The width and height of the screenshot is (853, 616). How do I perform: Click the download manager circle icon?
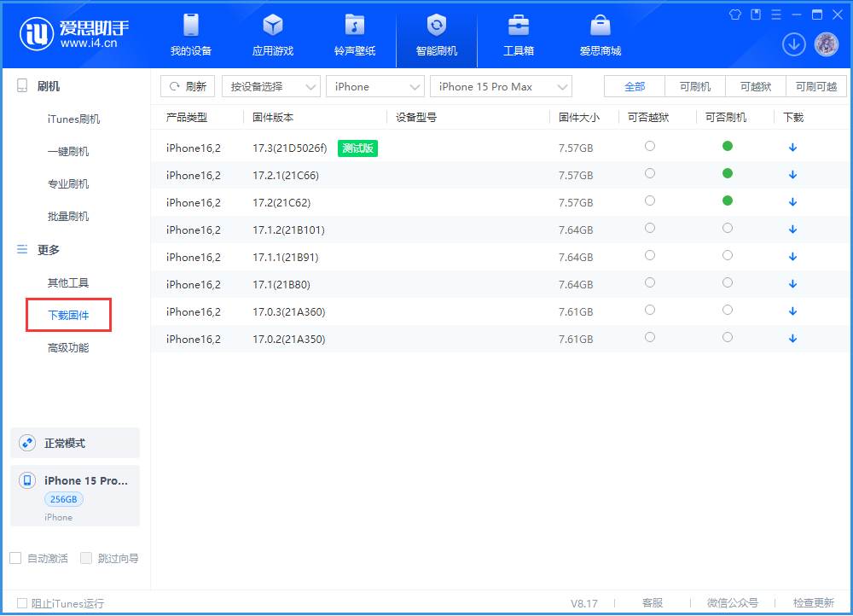(x=793, y=44)
